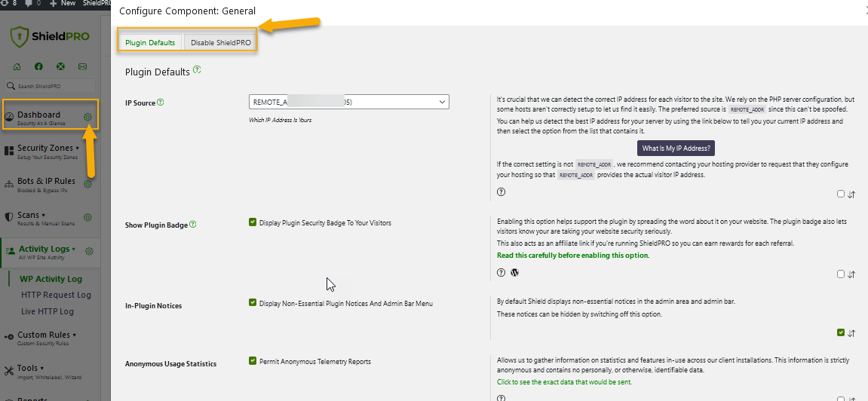
Task: Click the Activity Logs person icon
Action: 11,251
